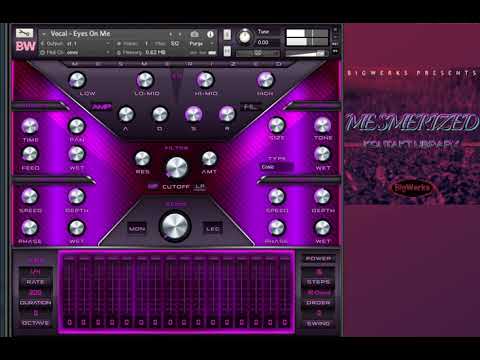Click the envelope D decay knob
The height and width of the screenshot is (360, 480).
(160, 114)
